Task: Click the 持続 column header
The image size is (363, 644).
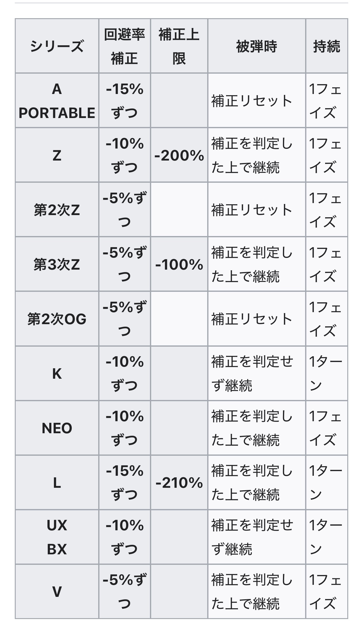Action: pos(326,46)
